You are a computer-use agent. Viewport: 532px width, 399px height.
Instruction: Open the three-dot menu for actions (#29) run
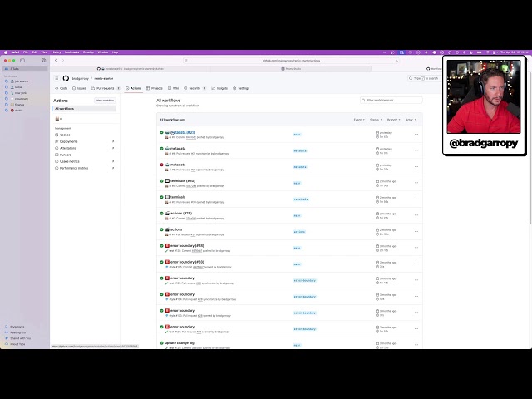tap(416, 215)
